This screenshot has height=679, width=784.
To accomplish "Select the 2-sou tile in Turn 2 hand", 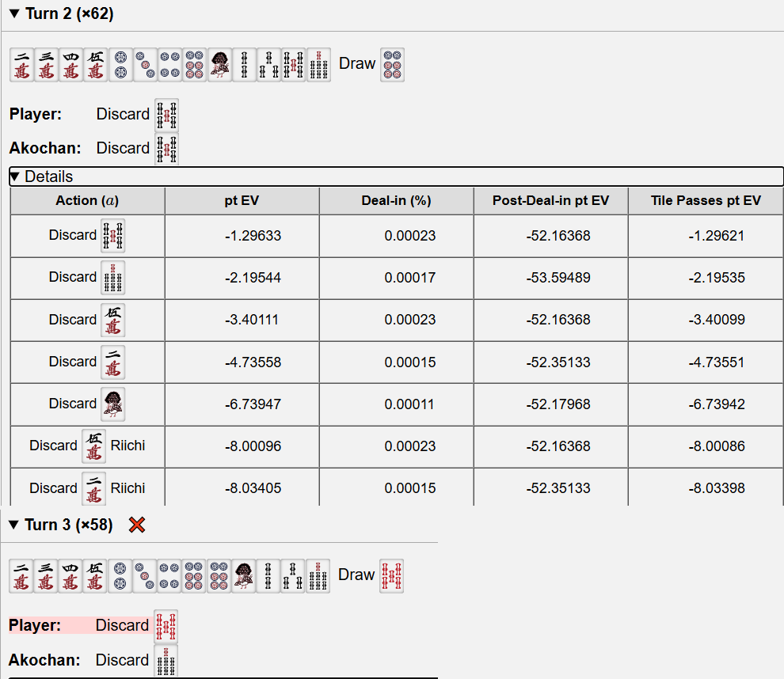I will [x=244, y=65].
